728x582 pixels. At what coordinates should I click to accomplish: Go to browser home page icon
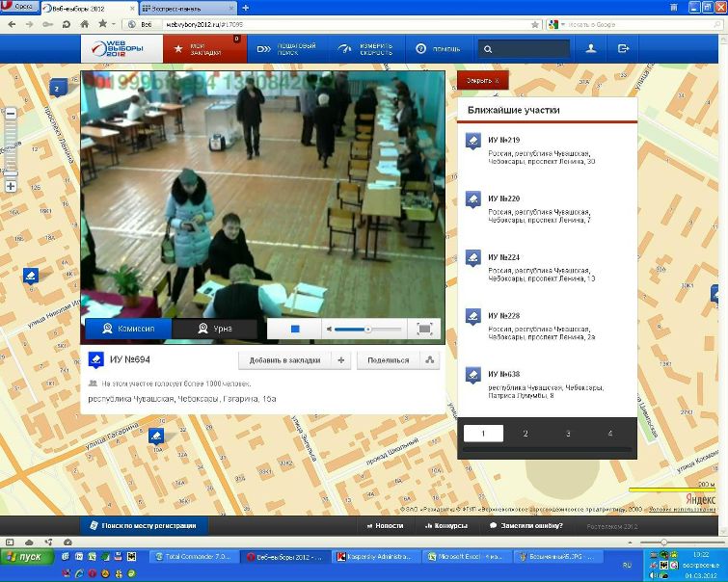(85, 24)
